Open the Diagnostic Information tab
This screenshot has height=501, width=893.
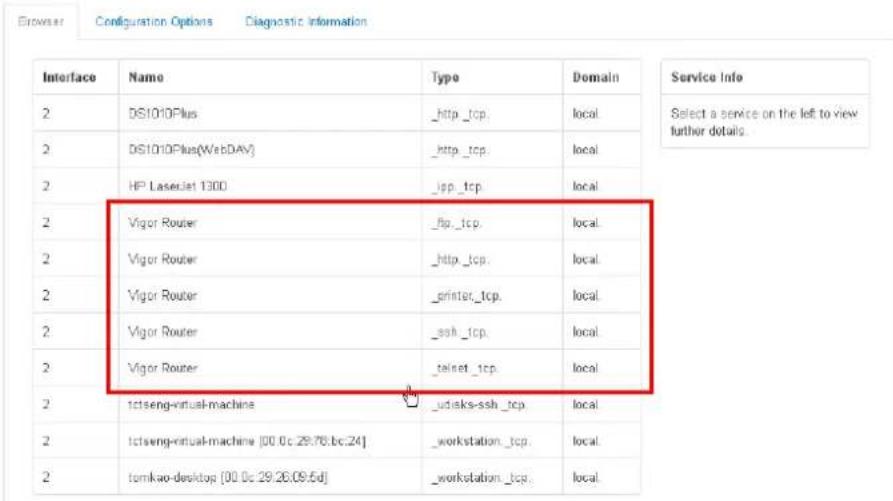pyautogui.click(x=306, y=22)
